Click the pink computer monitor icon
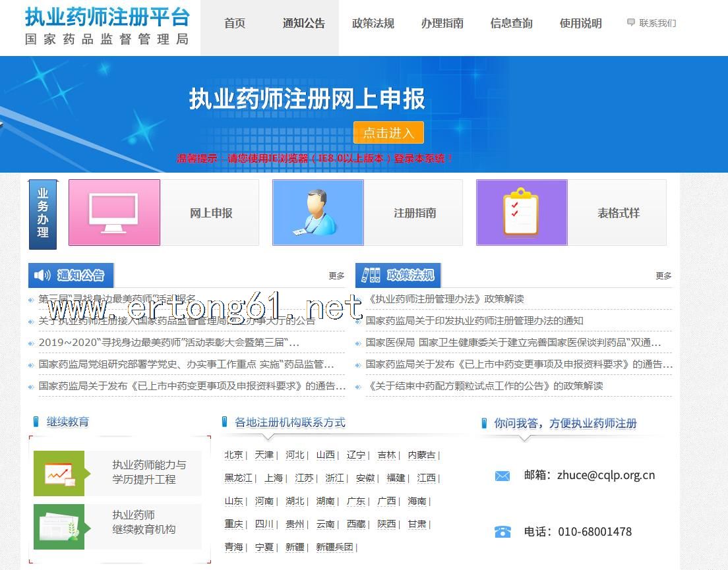 [x=114, y=213]
